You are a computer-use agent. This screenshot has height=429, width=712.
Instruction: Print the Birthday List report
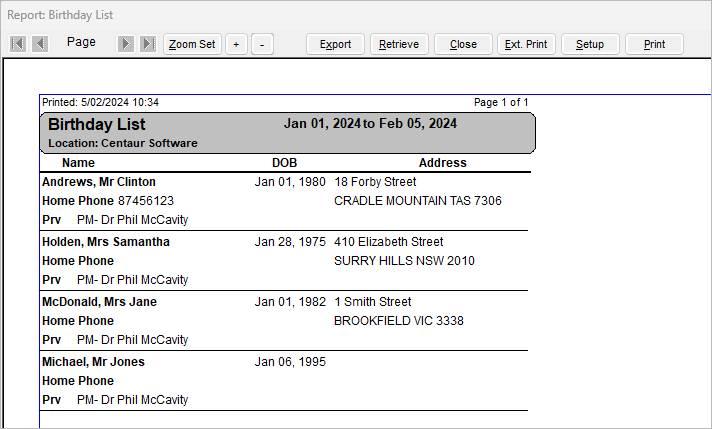point(654,44)
